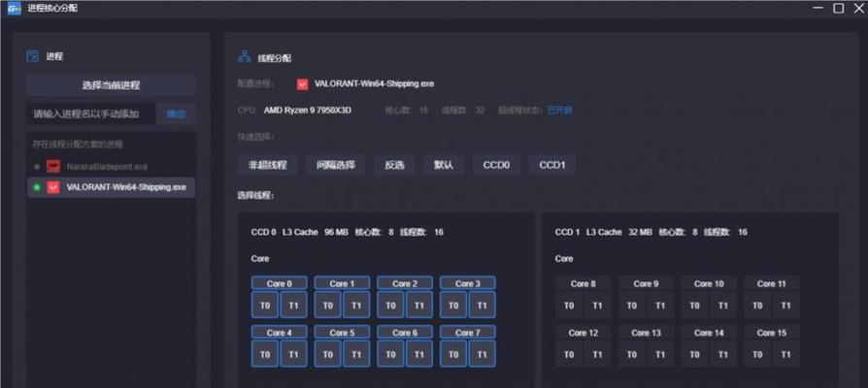This screenshot has width=868, height=388.
Task: Click the 确定 confirm button
Action: pyautogui.click(x=176, y=113)
